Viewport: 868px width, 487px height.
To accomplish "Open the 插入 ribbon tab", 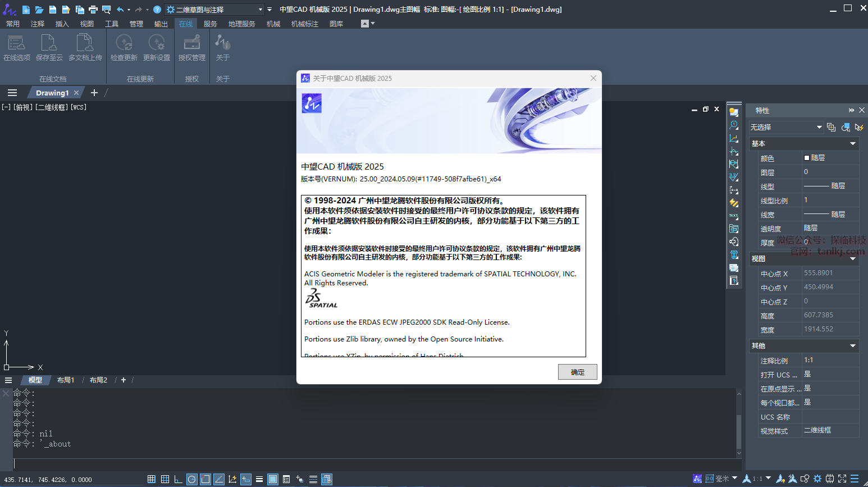I will (62, 24).
